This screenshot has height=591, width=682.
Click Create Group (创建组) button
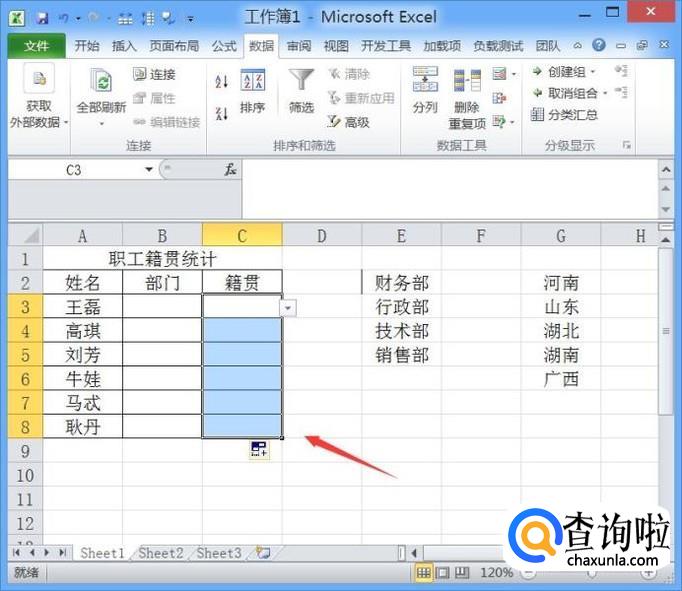[x=562, y=72]
